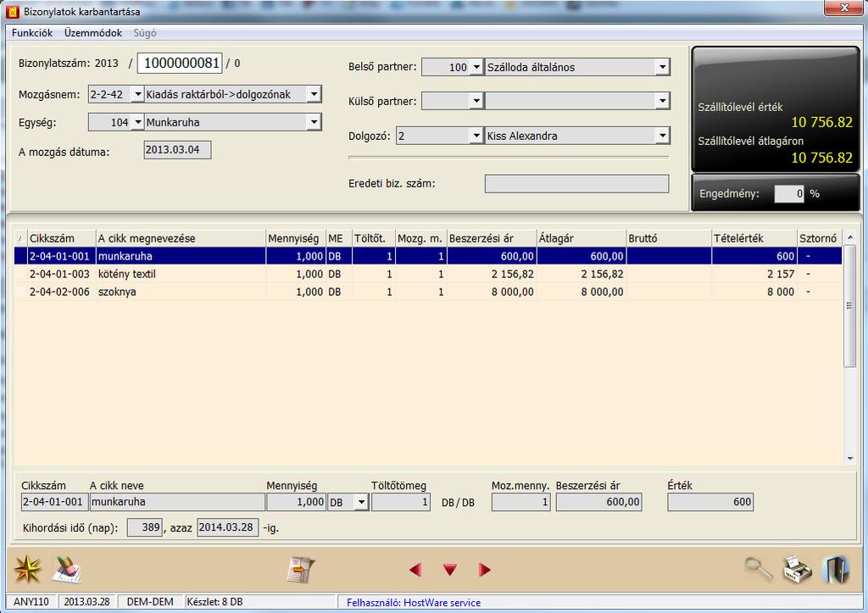Expand the Munkaruha unit dropdown
The image size is (868, 613).
coord(314,122)
